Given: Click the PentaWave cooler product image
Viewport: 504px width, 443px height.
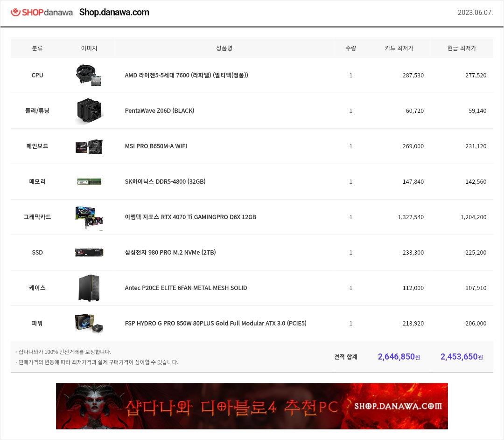Looking at the screenshot, I should (x=89, y=111).
